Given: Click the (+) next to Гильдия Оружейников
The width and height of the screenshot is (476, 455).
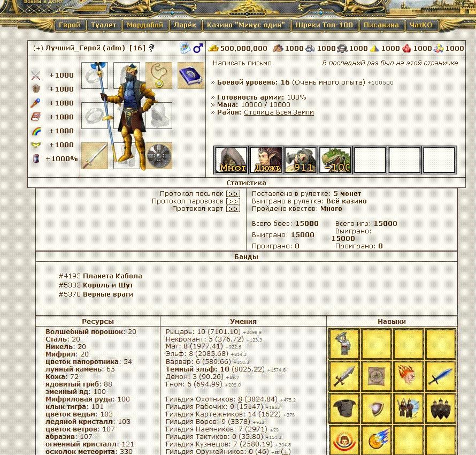Looking at the screenshot, I should [286, 452].
